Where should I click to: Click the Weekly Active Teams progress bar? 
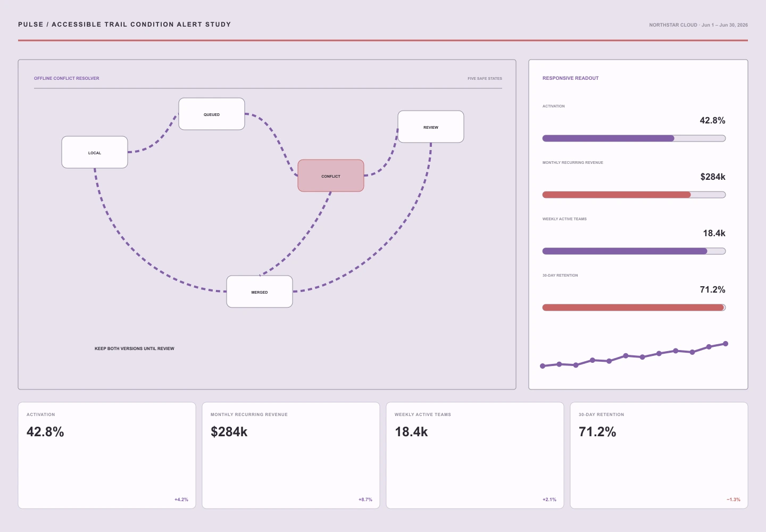point(634,251)
